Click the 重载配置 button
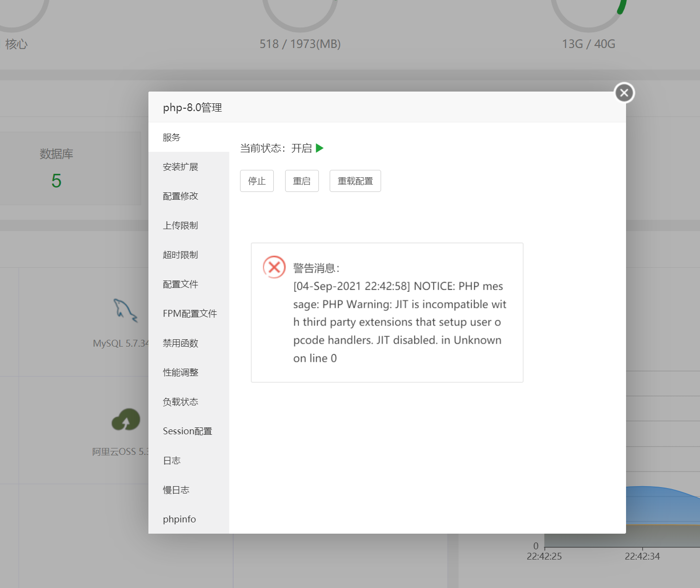 [355, 181]
